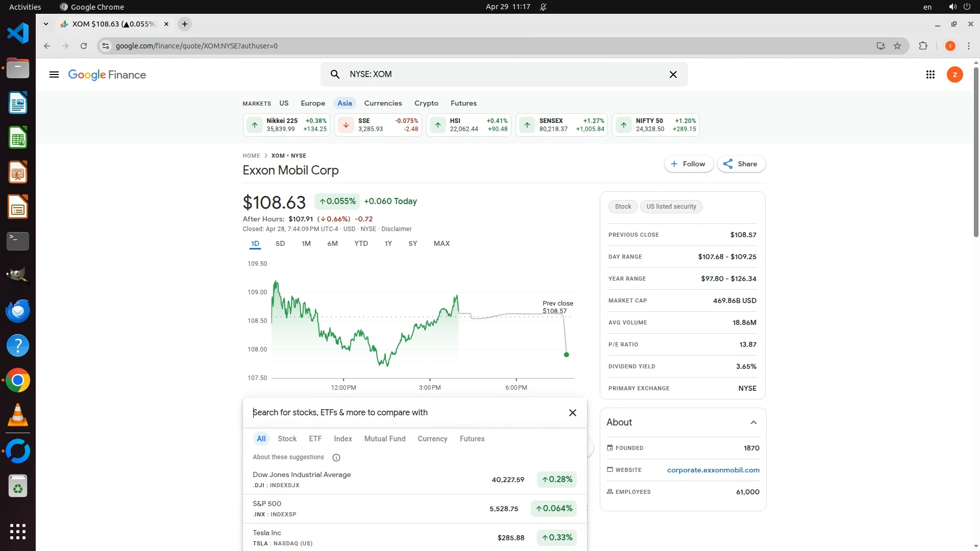This screenshot has width=980, height=551.
Task: Clear the NYSE: XOM search box
Action: [x=673, y=74]
